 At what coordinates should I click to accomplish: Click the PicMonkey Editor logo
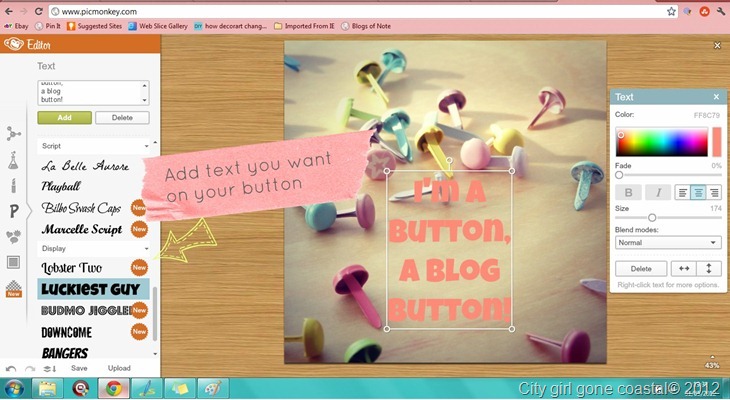[x=27, y=45]
